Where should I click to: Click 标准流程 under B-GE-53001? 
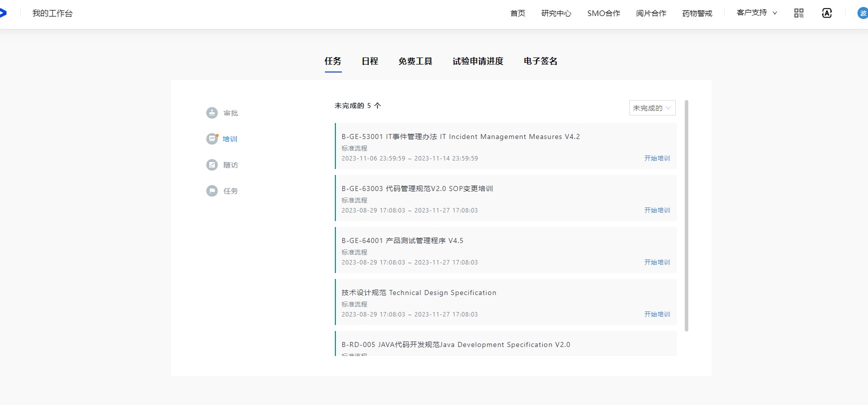coord(354,148)
